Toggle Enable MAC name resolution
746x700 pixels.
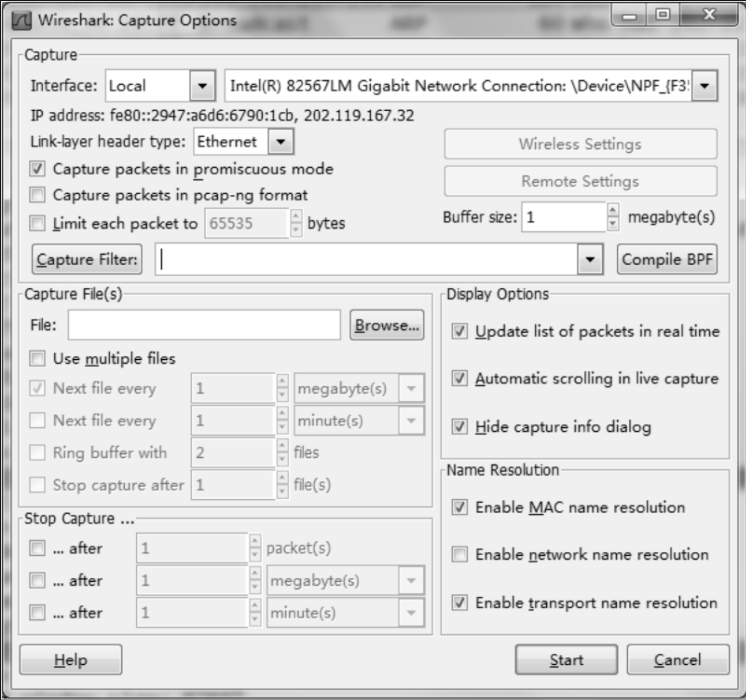tap(460, 507)
